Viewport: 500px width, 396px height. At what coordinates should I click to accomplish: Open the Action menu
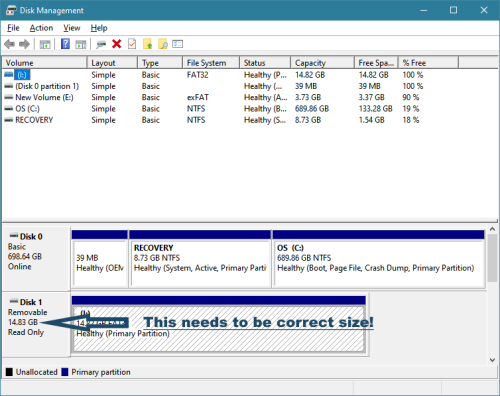[x=41, y=28]
